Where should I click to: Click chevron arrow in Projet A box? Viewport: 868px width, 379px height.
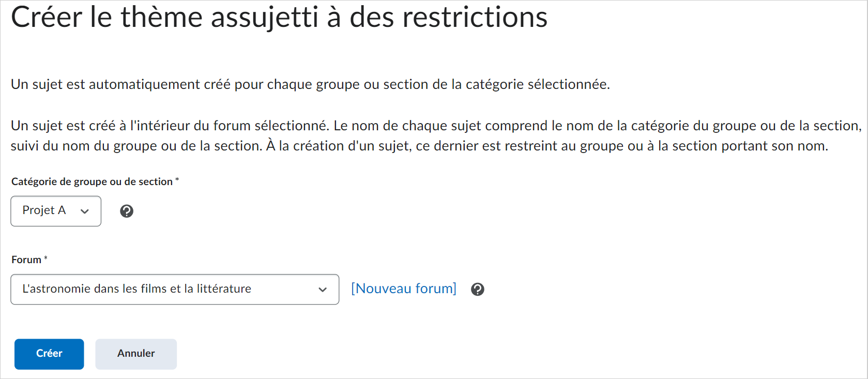[85, 211]
